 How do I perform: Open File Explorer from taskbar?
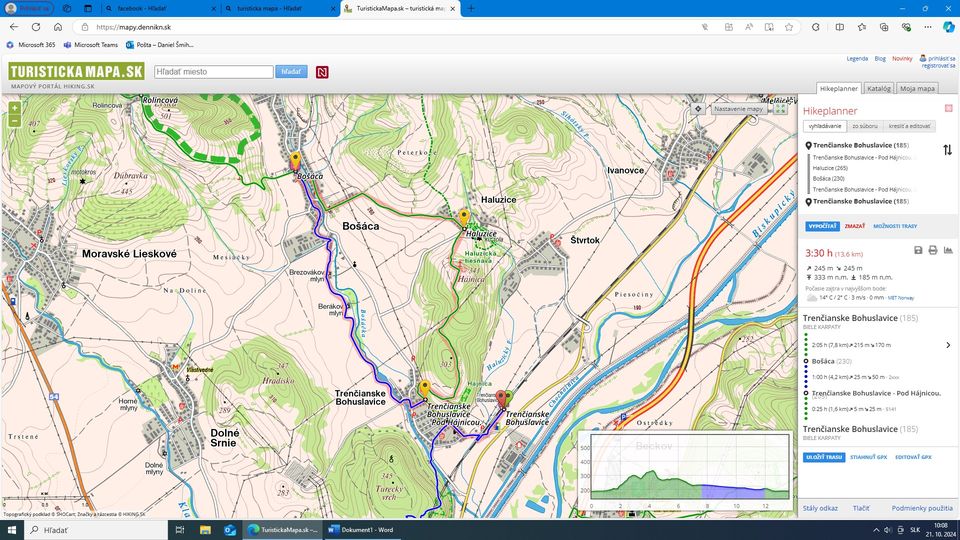tap(205, 530)
